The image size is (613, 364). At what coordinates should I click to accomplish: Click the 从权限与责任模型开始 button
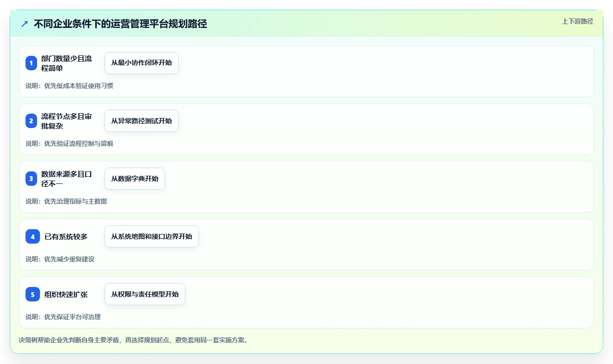coord(145,294)
